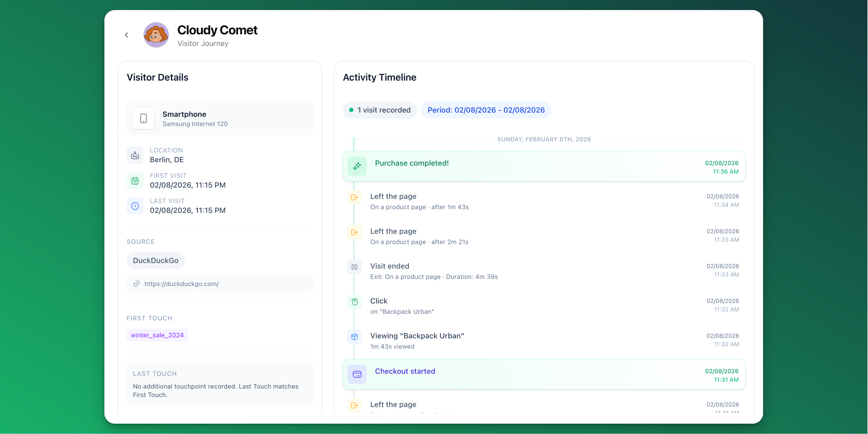The width and height of the screenshot is (868, 434).
Task: Open the Checkout started timeline entry
Action: click(x=405, y=371)
